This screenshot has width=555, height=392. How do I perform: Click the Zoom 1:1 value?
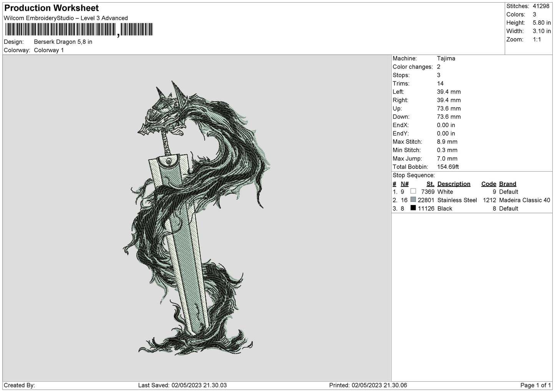click(537, 40)
